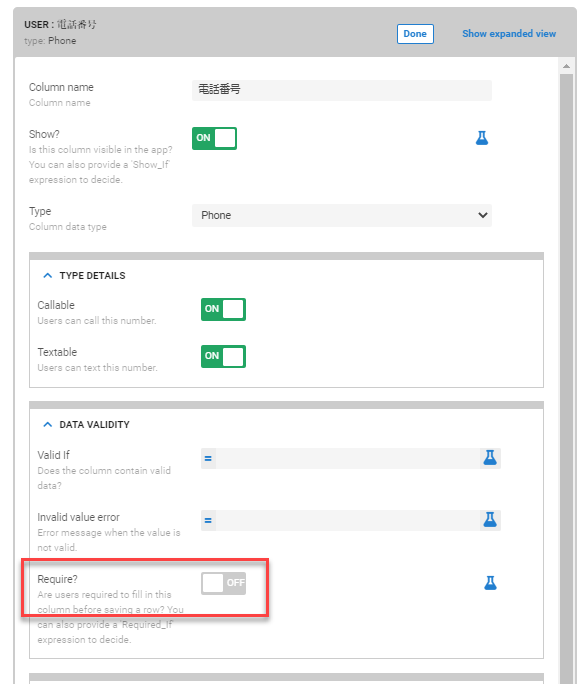Click the Done button

[415, 34]
